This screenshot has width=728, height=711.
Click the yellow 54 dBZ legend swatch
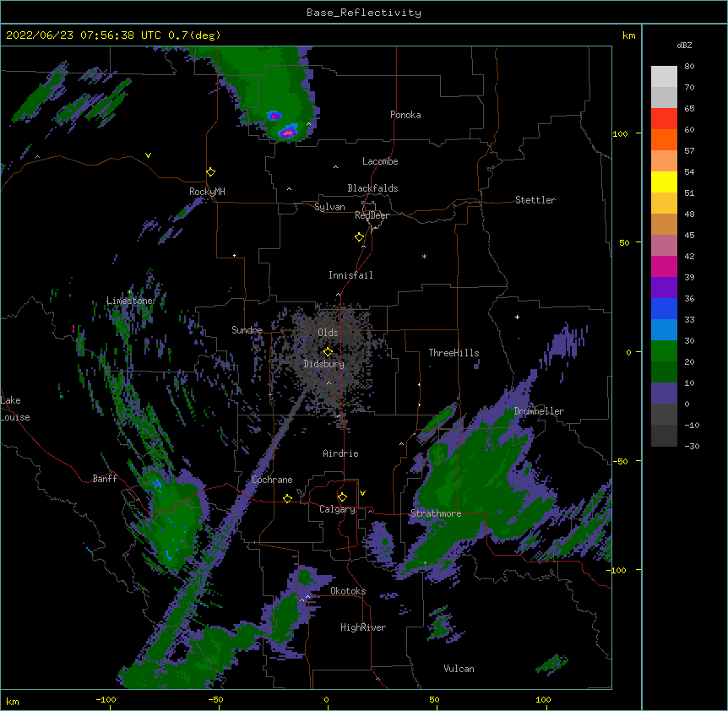tap(664, 182)
